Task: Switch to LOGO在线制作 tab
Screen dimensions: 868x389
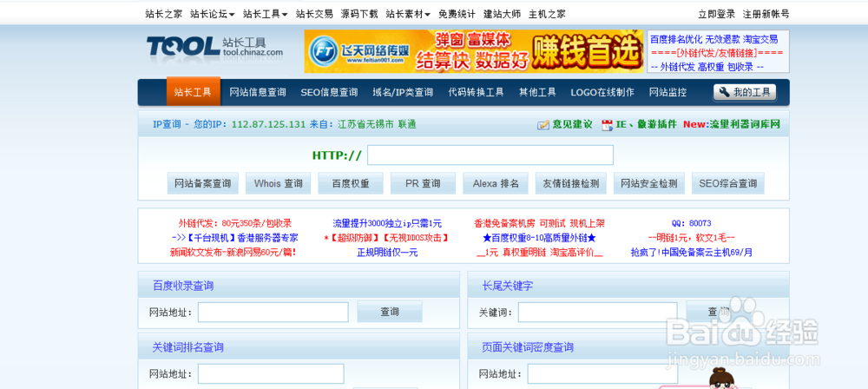Action: [602, 93]
